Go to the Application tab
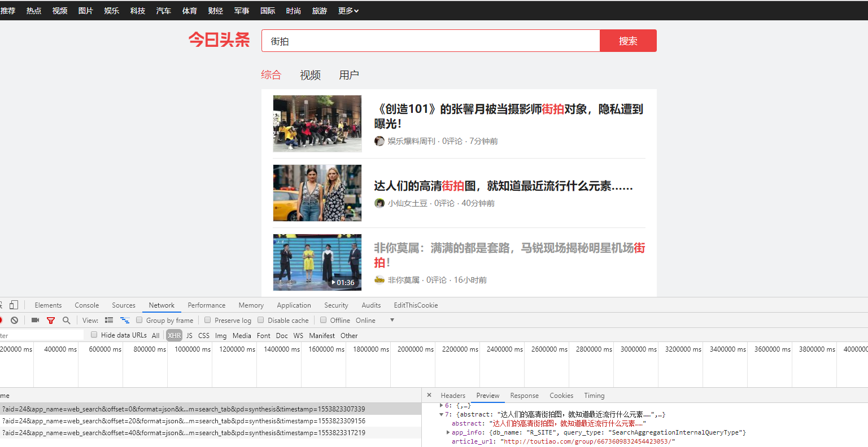 (294, 305)
